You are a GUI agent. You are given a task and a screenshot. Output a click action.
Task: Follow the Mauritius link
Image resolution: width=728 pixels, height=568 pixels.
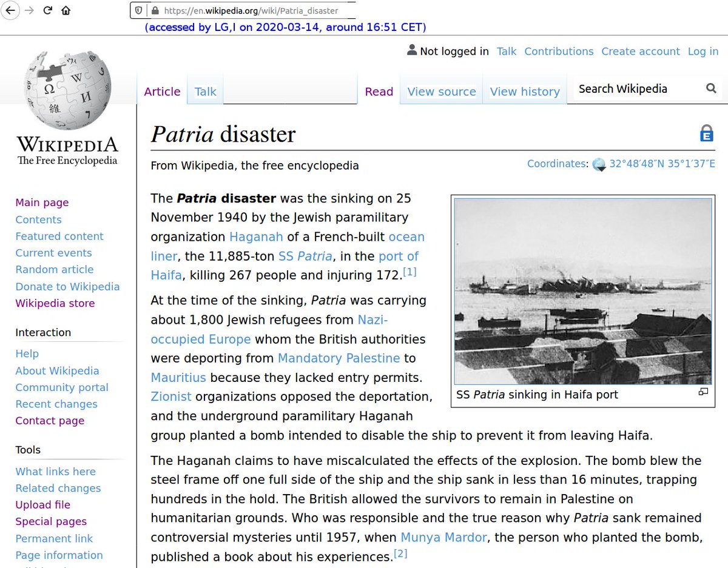(178, 378)
